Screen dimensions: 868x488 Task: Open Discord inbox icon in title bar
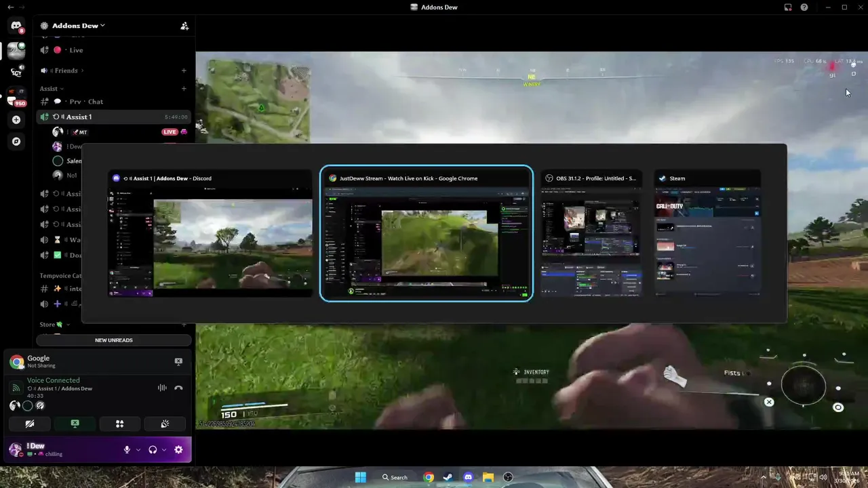point(788,7)
